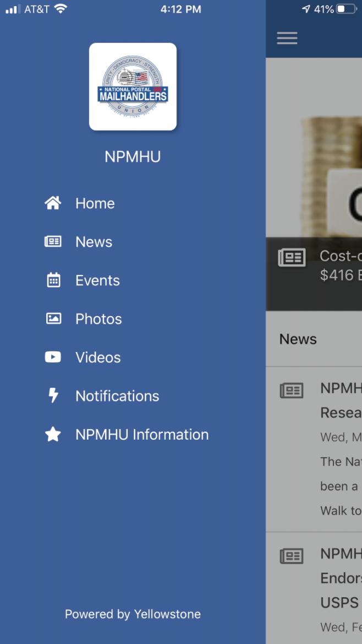Tap the Videos play icon
Image resolution: width=362 pixels, height=644 pixels.
[53, 357]
